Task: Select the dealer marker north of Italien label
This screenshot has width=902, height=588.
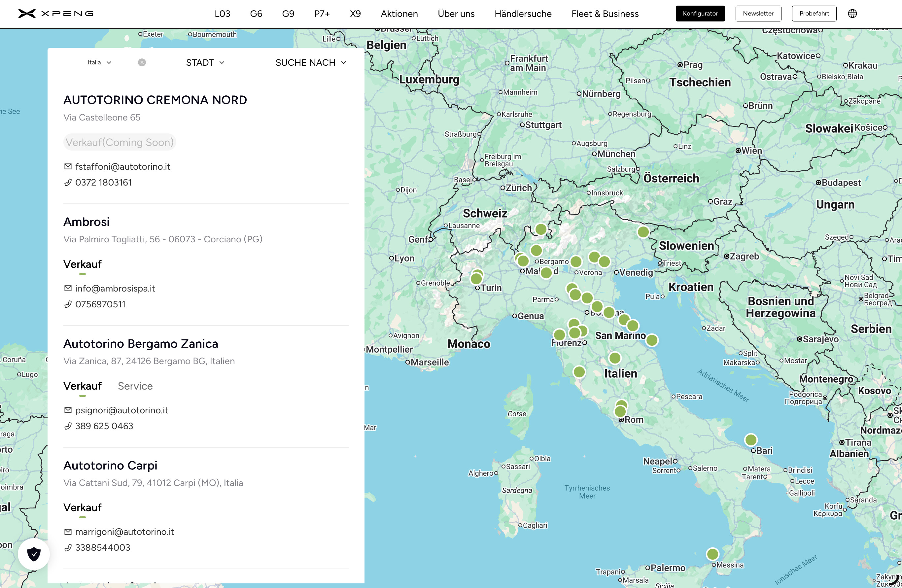Action: pos(615,358)
